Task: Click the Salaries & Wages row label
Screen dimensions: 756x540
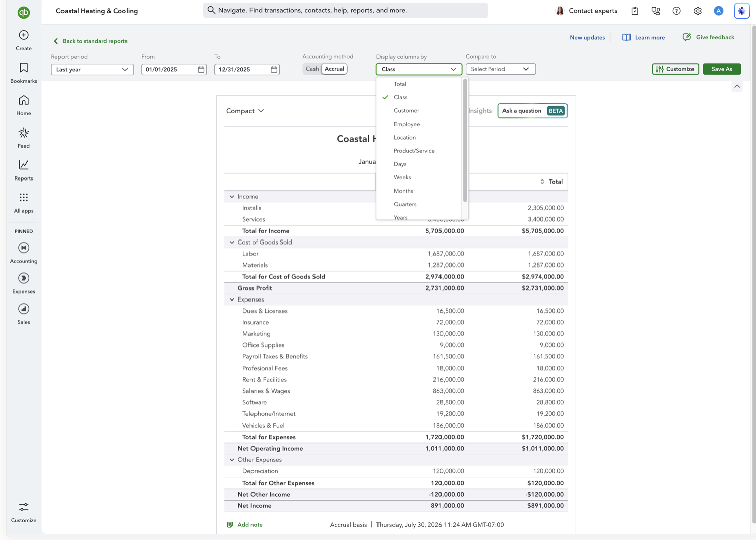Action: pyautogui.click(x=266, y=391)
